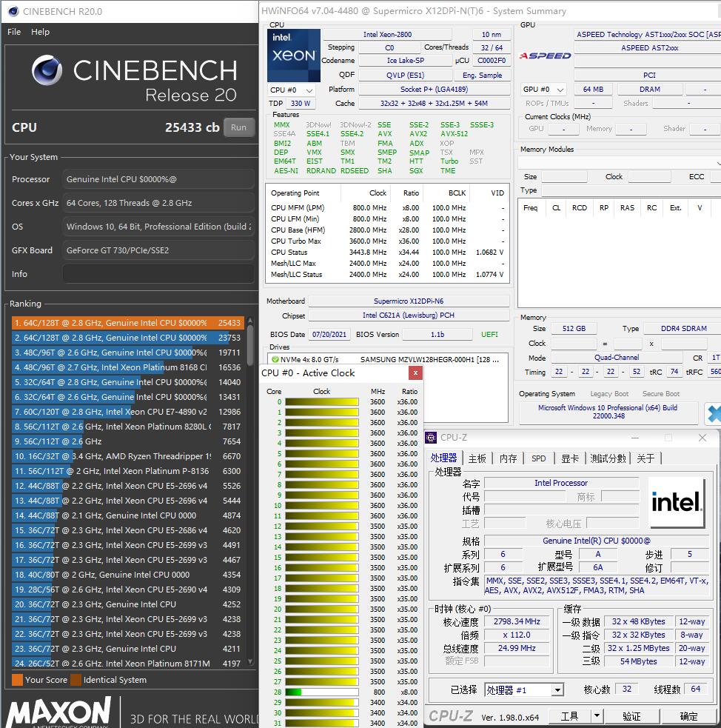Open the CPU #0 selector dropdown
Screen dimensions: 721x728
[292, 90]
